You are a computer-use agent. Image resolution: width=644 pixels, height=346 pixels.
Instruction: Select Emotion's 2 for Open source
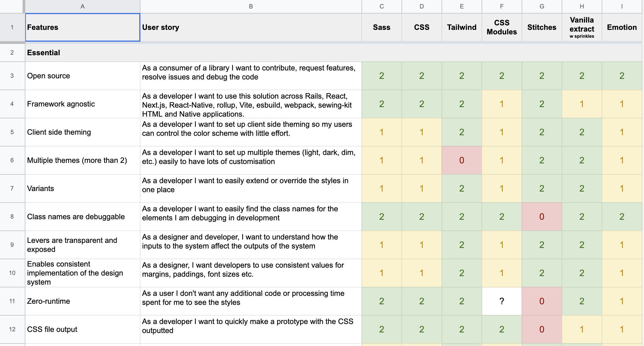pos(622,76)
